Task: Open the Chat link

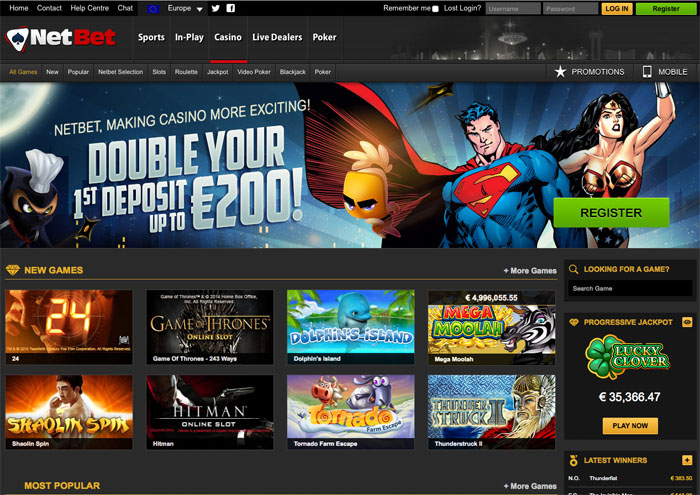Action: click(x=125, y=8)
